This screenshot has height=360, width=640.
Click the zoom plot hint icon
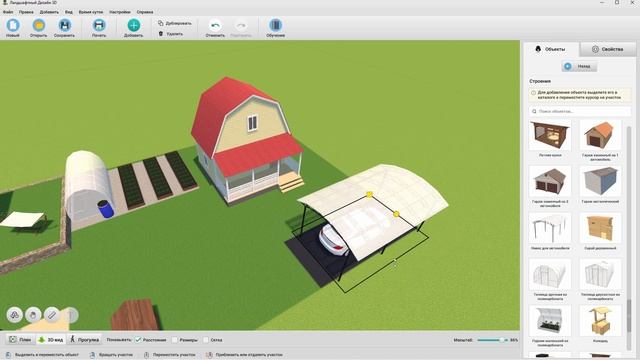click(x=209, y=355)
